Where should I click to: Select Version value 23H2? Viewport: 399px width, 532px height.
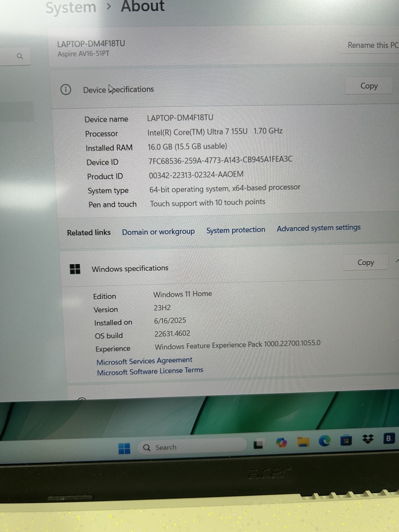[162, 307]
